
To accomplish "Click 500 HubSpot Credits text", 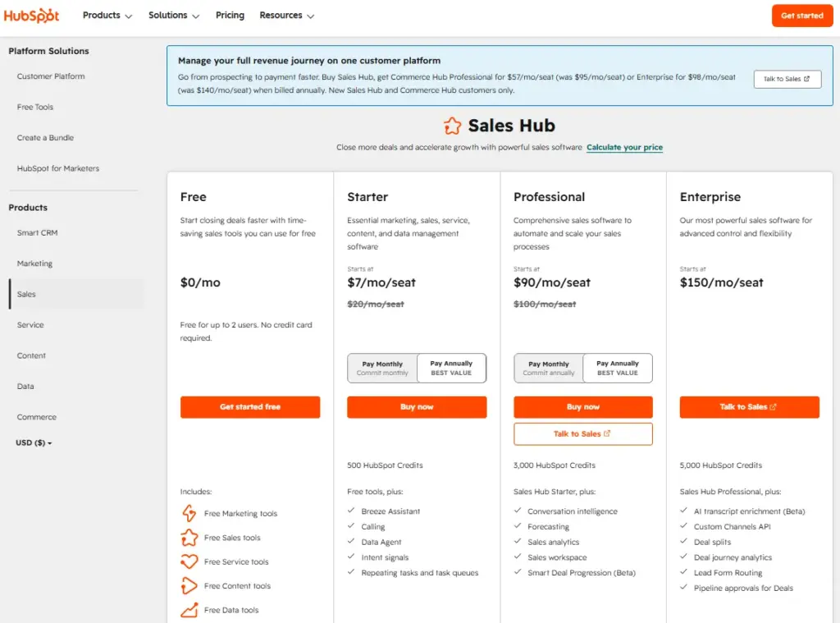I will point(385,465).
